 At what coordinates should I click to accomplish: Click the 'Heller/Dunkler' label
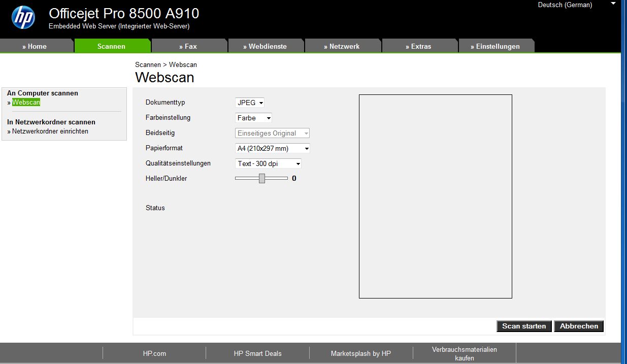167,179
